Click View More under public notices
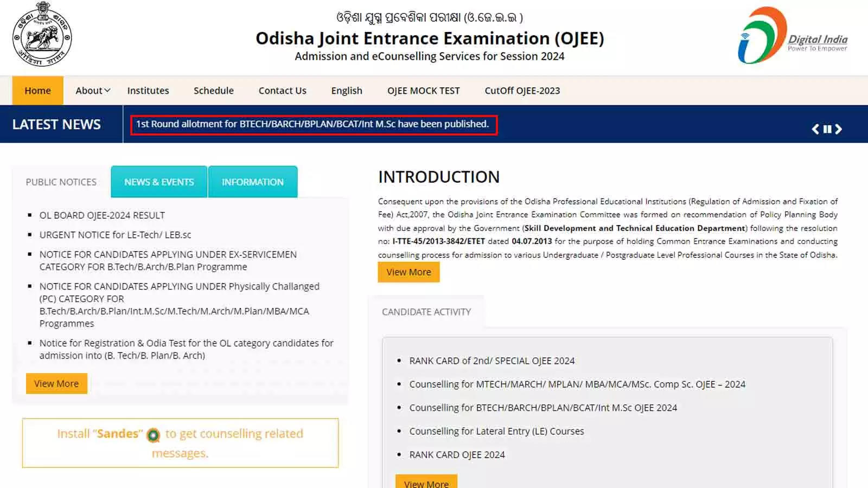Screen dimensions: 868x488 (56, 383)
